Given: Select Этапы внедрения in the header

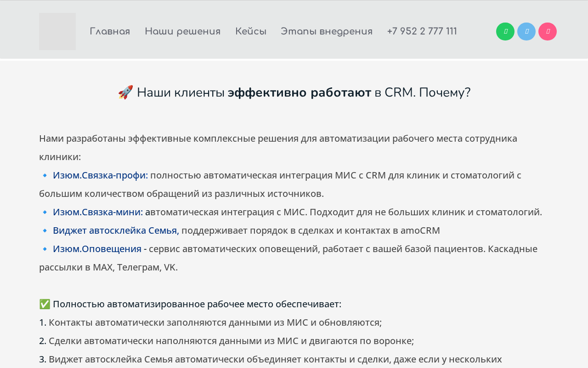Looking at the screenshot, I should [x=327, y=32].
